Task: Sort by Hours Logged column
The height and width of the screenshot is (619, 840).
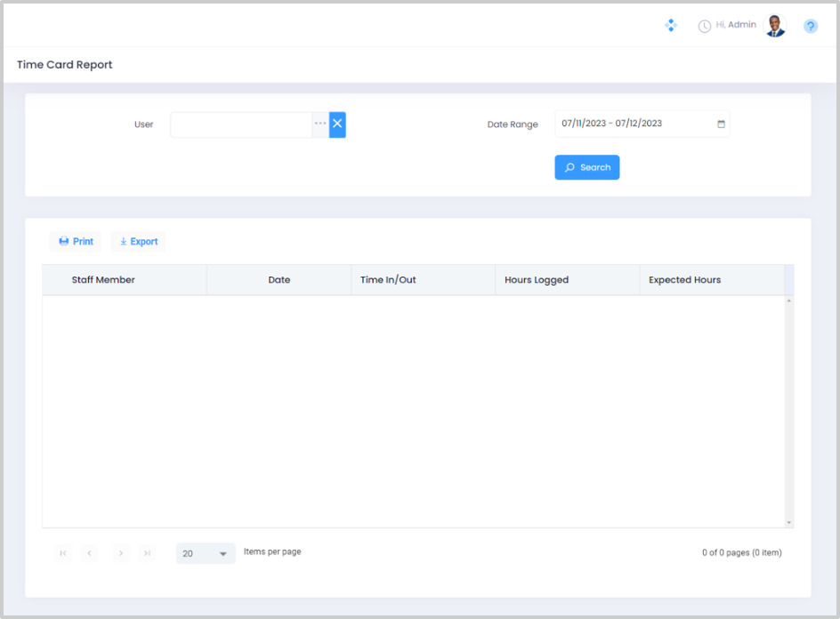Action: (536, 279)
